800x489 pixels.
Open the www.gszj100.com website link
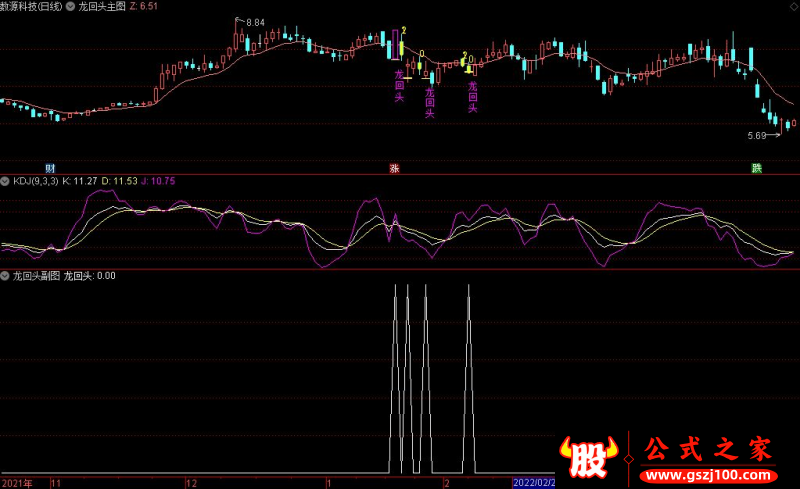coord(709,476)
